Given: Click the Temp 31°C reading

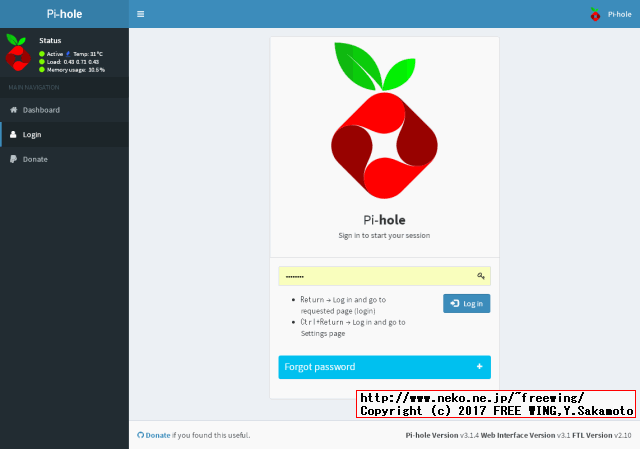Looking at the screenshot, I should click(x=88, y=54).
